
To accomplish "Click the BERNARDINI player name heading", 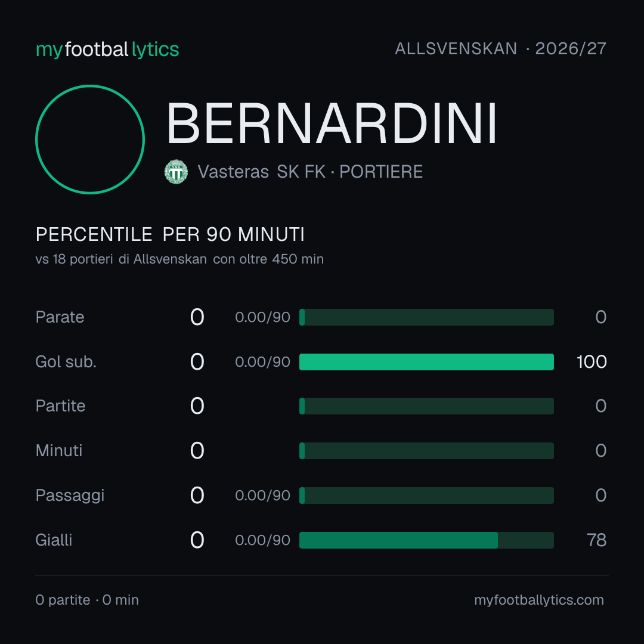I will [332, 123].
